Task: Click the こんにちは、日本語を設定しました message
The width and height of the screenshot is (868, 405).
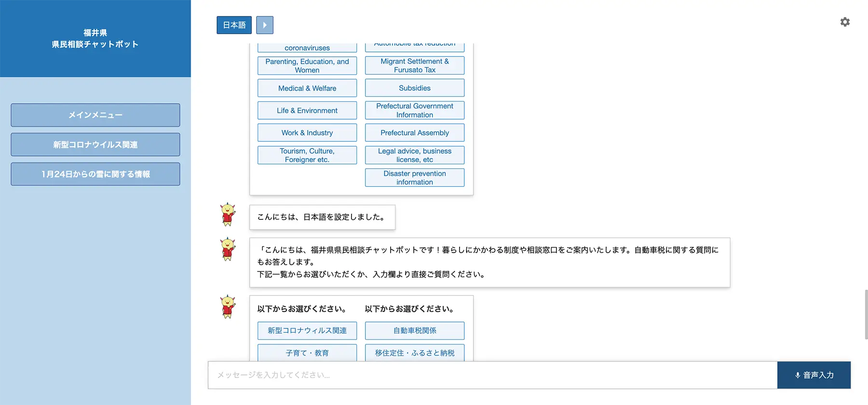Action: [x=322, y=217]
